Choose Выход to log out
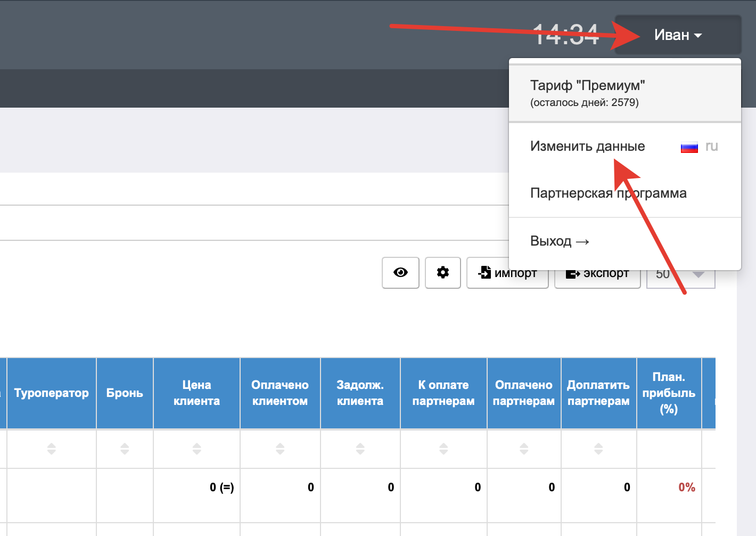This screenshot has width=756, height=536. point(560,241)
